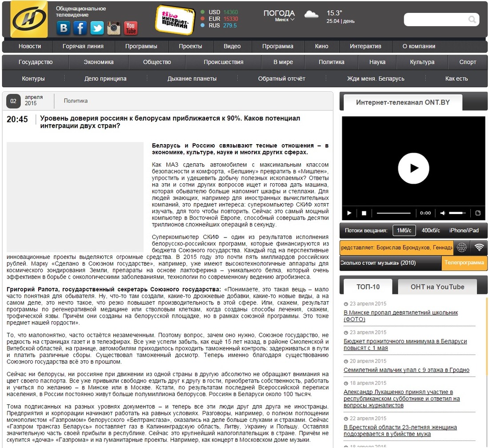The image size is (489, 448).
Task: Click the orange Телепрограмма button
Action: pos(465,263)
